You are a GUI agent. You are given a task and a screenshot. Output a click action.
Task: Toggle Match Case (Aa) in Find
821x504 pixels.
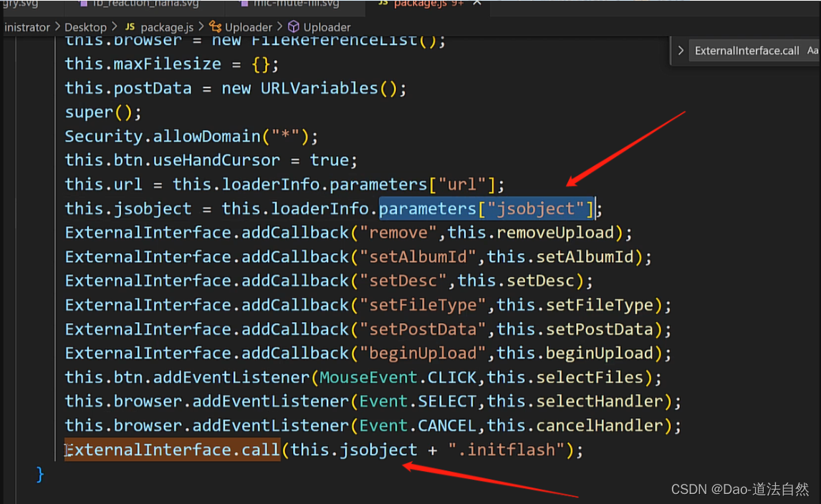(812, 51)
